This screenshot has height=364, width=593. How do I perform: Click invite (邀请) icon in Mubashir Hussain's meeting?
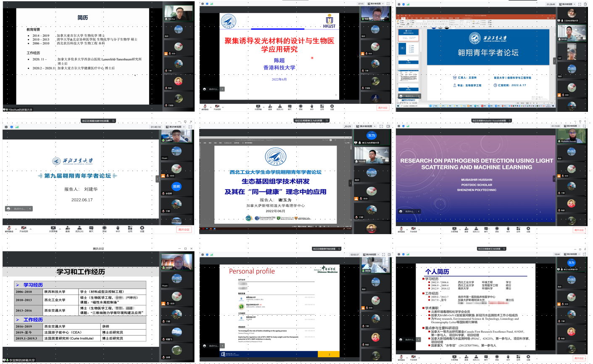click(466, 229)
